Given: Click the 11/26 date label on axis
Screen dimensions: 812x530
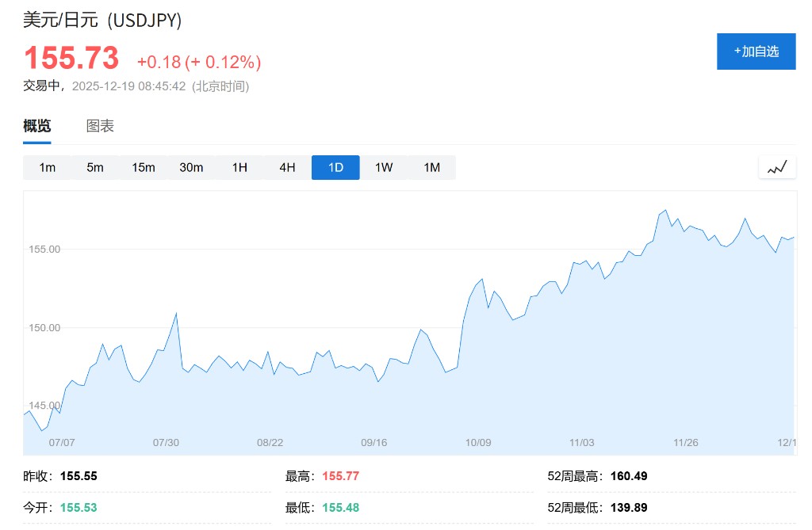Looking at the screenshot, I should [686, 442].
